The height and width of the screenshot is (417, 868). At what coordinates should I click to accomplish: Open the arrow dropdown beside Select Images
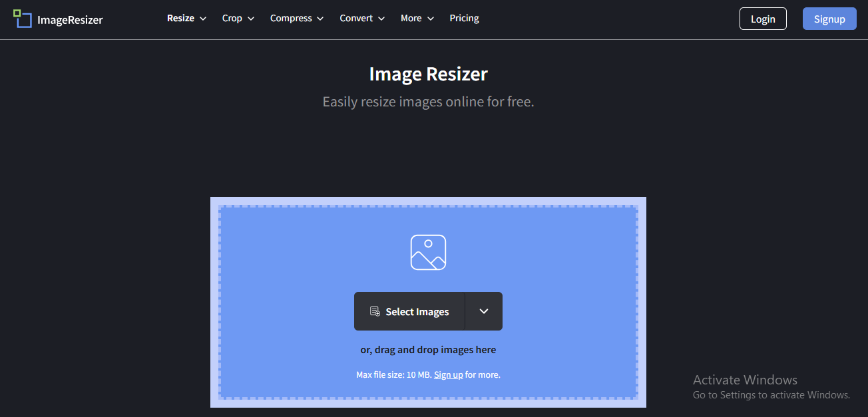(x=484, y=311)
